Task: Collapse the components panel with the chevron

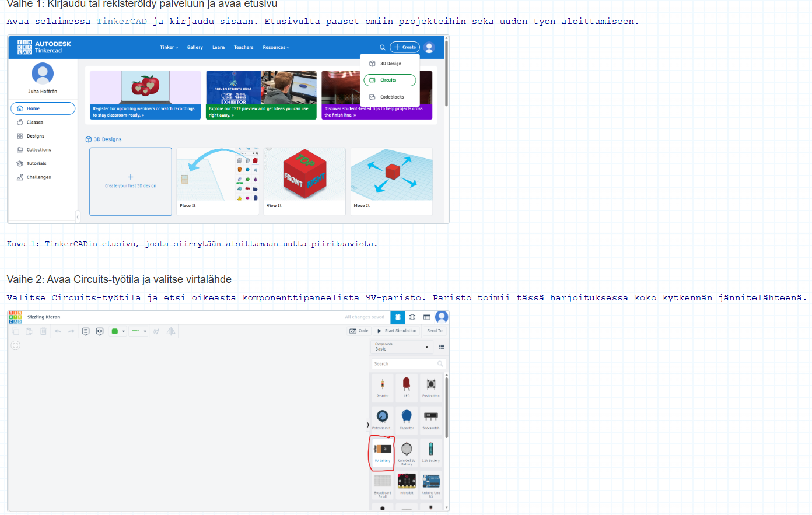Action: click(x=367, y=425)
